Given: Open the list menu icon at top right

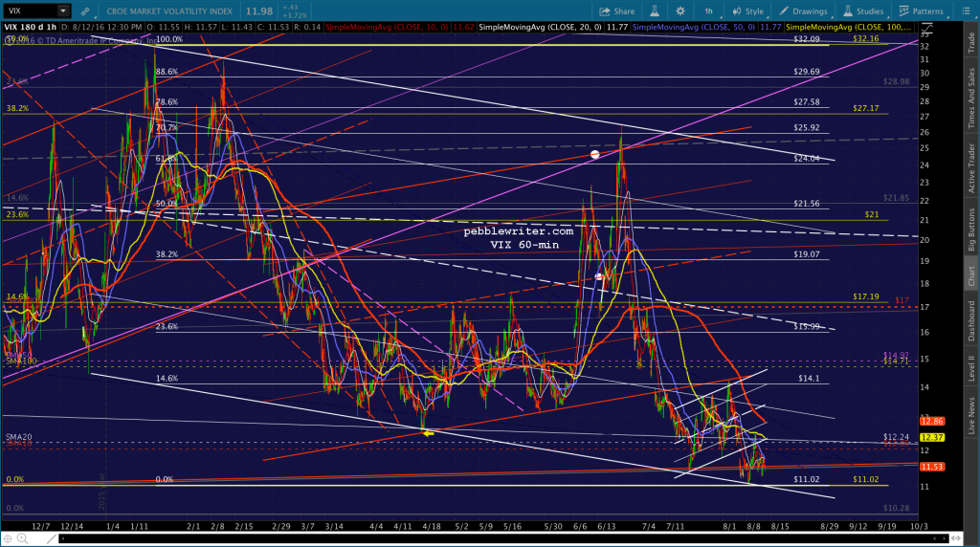Looking at the screenshot, I should pos(966,11).
